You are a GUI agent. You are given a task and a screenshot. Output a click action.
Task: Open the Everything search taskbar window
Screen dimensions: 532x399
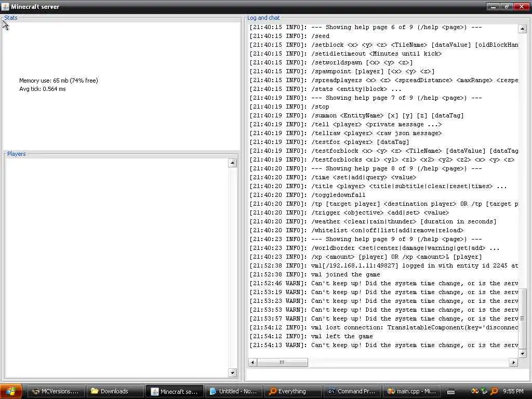[x=293, y=391]
